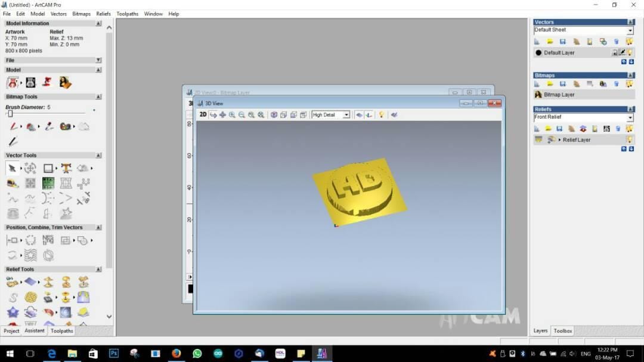Select the Paint brush bitmap tool

[13, 126]
